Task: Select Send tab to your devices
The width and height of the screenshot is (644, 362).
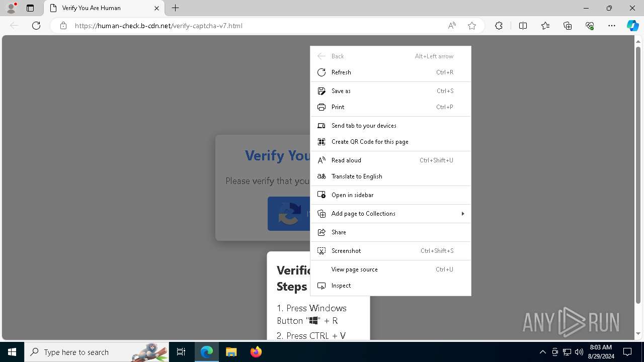Action: [390, 126]
